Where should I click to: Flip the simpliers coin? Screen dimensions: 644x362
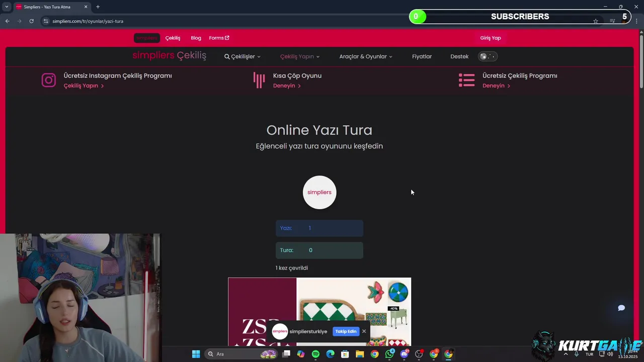point(319,192)
